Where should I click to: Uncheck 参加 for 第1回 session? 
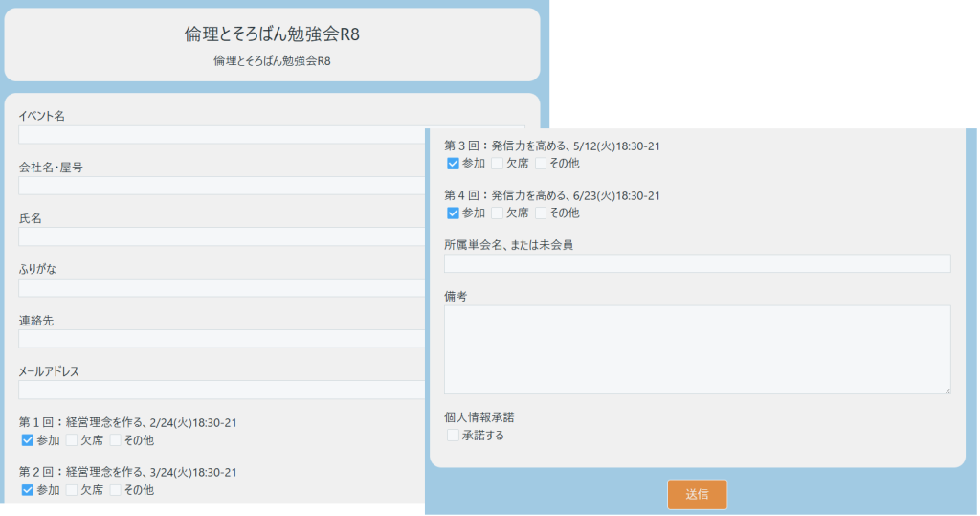(28, 440)
